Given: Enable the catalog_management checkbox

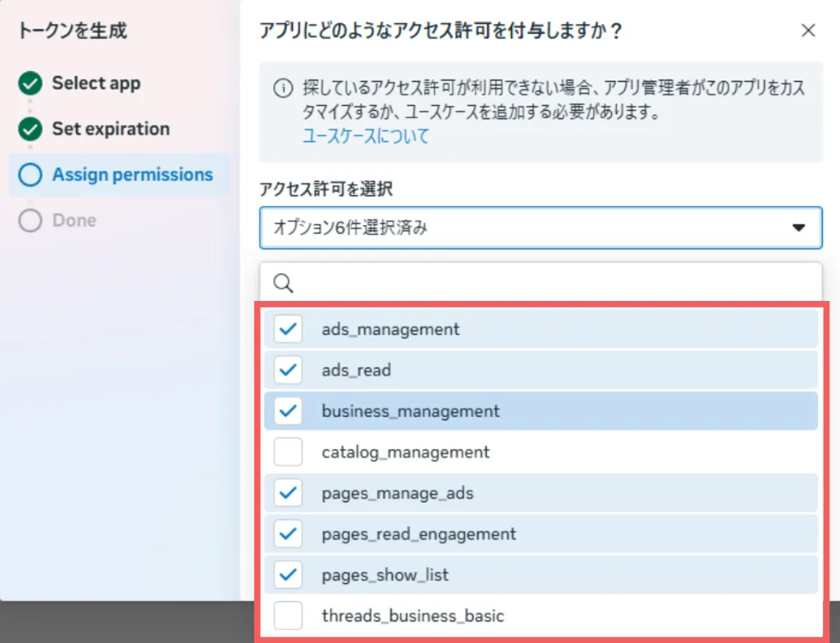Looking at the screenshot, I should click(288, 453).
